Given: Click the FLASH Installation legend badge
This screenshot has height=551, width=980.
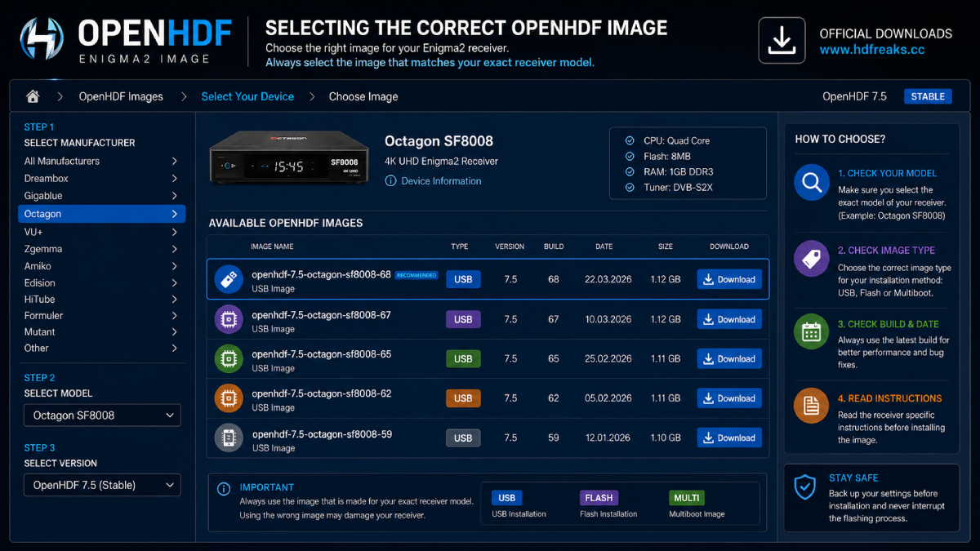Looking at the screenshot, I should pyautogui.click(x=599, y=497).
